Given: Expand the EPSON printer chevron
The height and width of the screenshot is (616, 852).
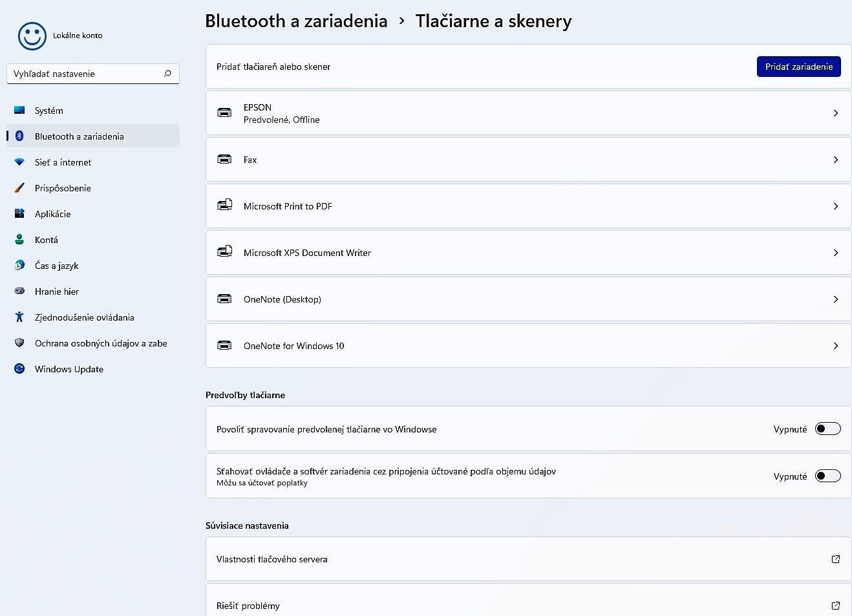Looking at the screenshot, I should (836, 113).
